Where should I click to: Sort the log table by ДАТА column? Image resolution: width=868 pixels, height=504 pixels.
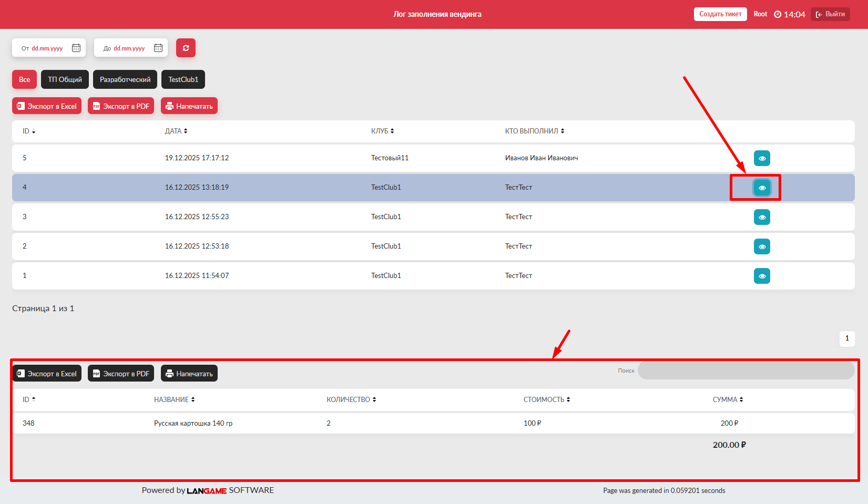pyautogui.click(x=176, y=131)
